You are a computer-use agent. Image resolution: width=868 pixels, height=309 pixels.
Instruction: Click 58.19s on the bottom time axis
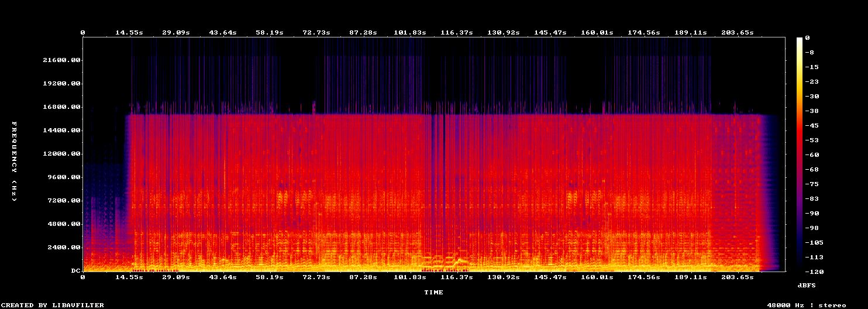pyautogui.click(x=270, y=277)
